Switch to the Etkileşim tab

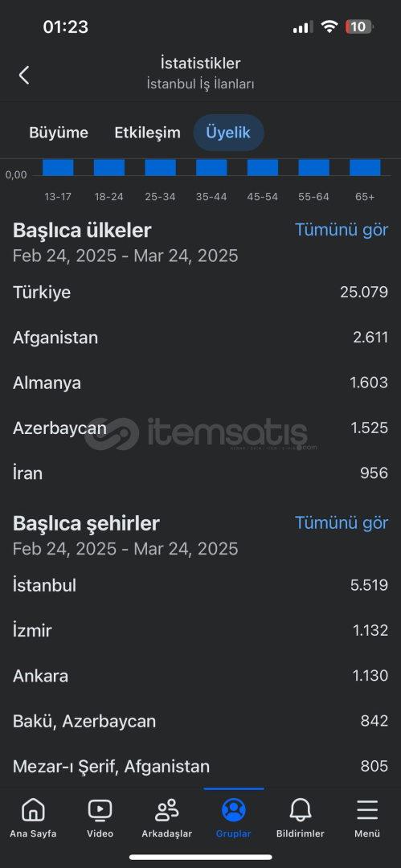[x=147, y=133]
